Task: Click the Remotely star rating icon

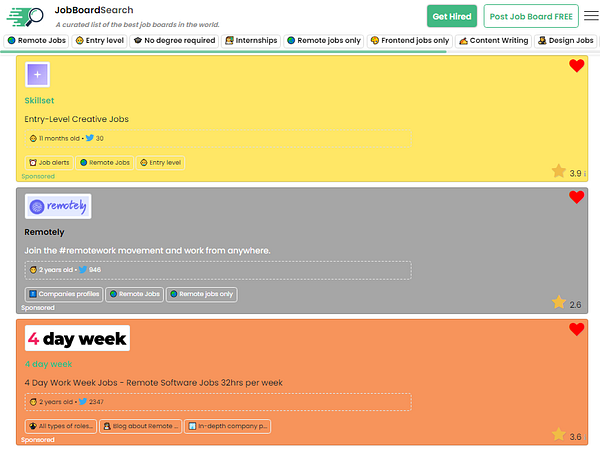Action: click(x=559, y=302)
